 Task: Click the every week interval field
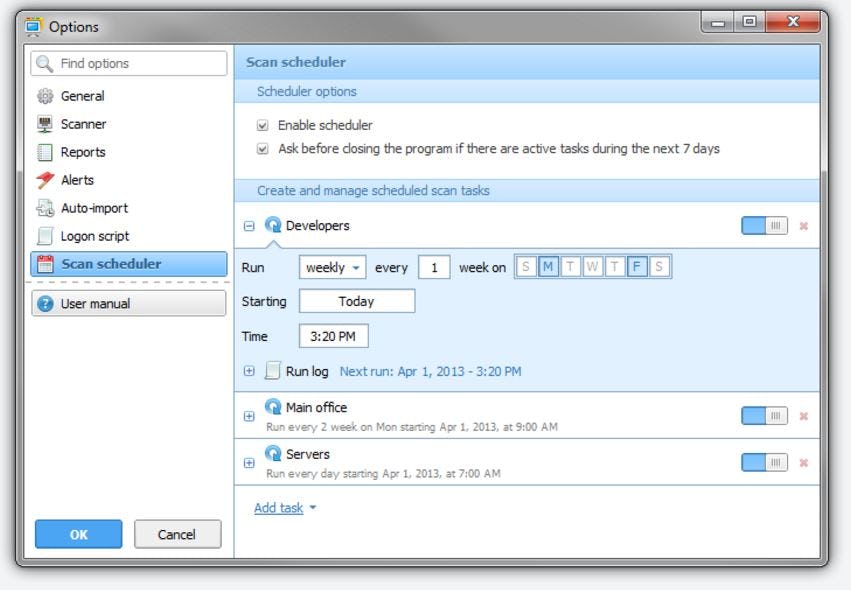click(434, 267)
